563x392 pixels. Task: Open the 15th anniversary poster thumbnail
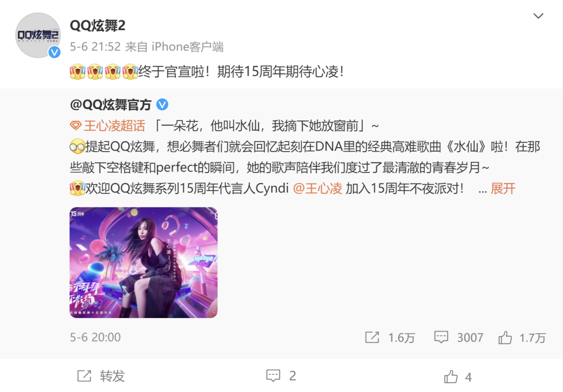tap(144, 262)
